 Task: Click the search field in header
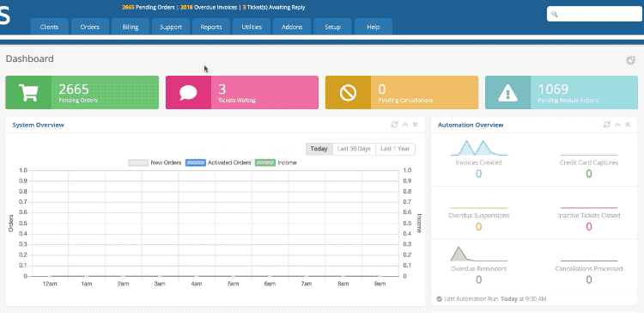coord(594,14)
